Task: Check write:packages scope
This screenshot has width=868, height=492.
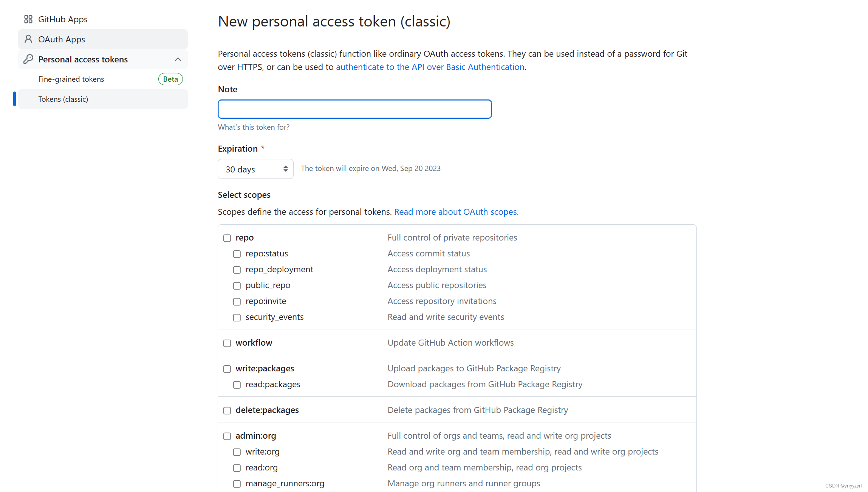Action: (x=227, y=369)
